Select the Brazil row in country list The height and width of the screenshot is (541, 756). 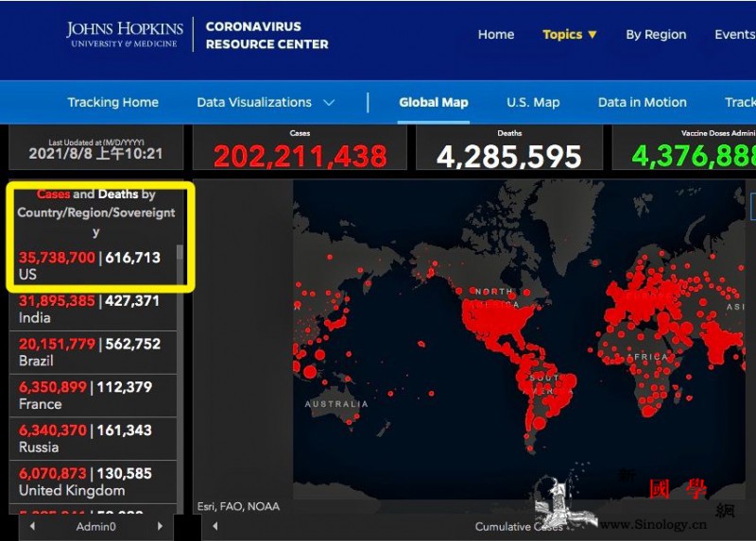click(x=93, y=352)
